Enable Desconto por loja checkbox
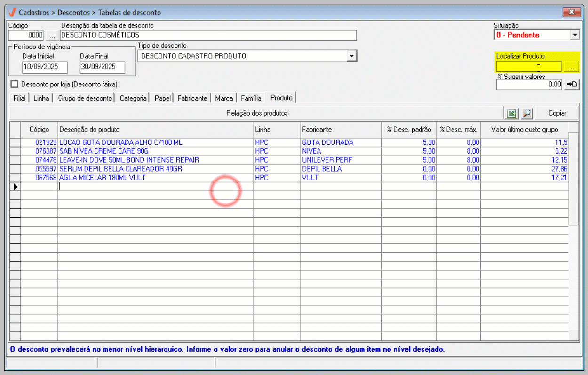This screenshot has width=588, height=375. pyautogui.click(x=14, y=84)
